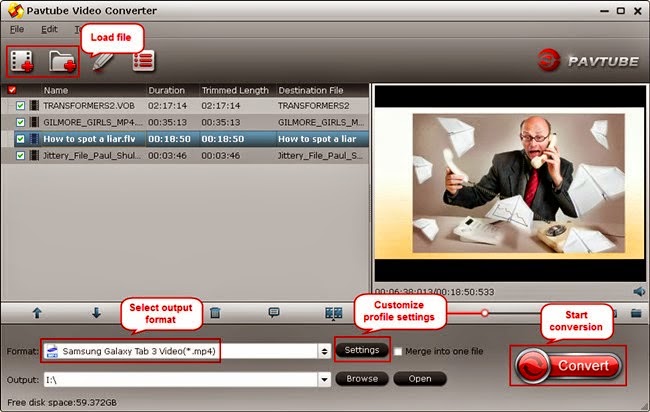The width and height of the screenshot is (650, 412).
Task: Click the speaker volume icon
Action: point(639,291)
